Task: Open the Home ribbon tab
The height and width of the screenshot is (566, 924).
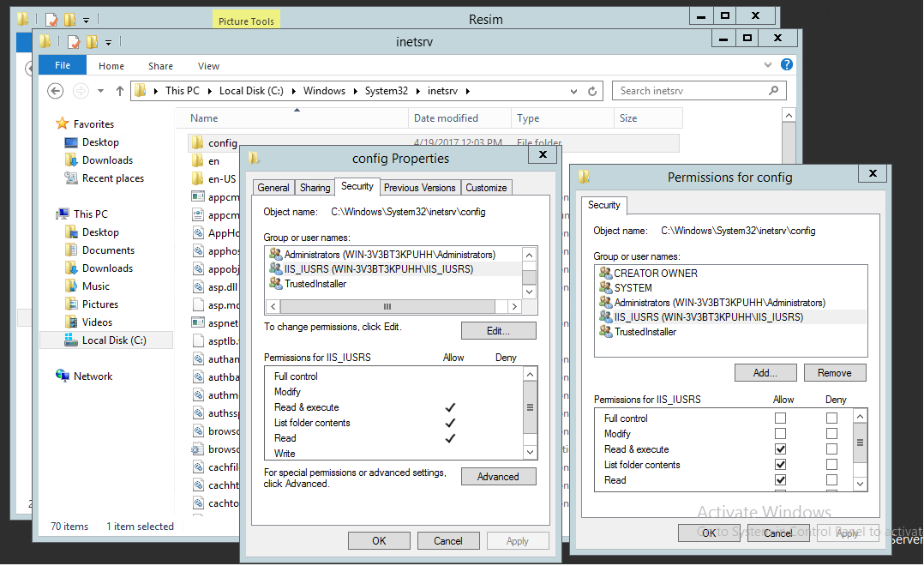Action: (x=111, y=66)
